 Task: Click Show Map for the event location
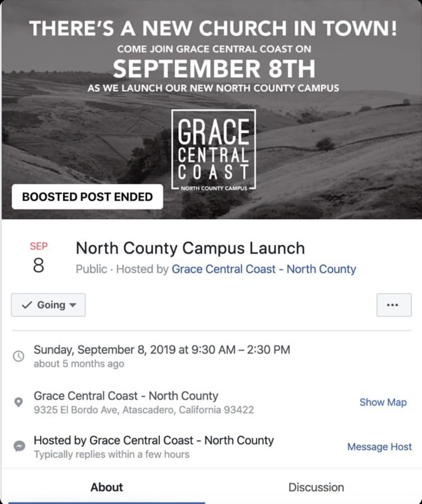pos(383,402)
